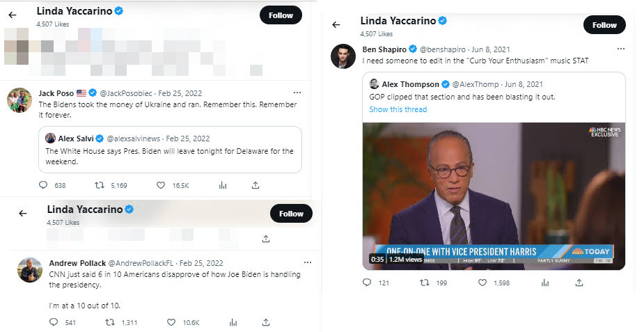Image resolution: width=644 pixels, height=332 pixels.
Task: Open Alex Salvi's quoted tweet about Delaware
Action: (170, 149)
